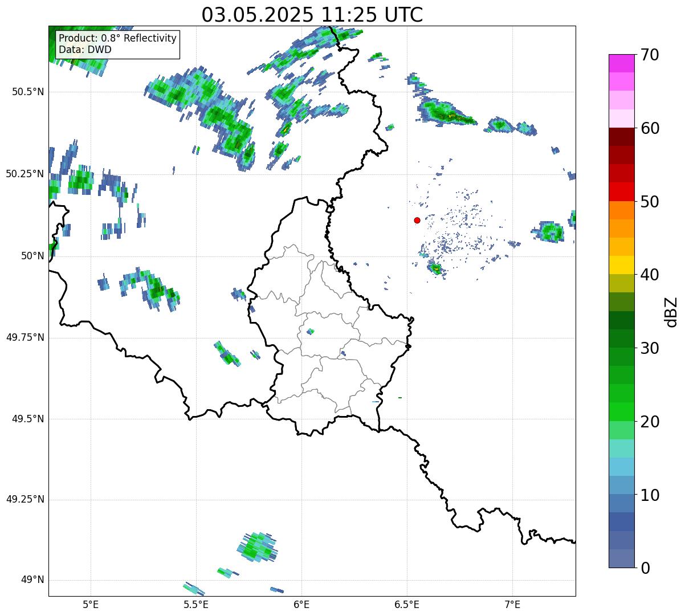The width and height of the screenshot is (685, 616).
Task: Click the colorbar tick label 20
Action: (650, 422)
